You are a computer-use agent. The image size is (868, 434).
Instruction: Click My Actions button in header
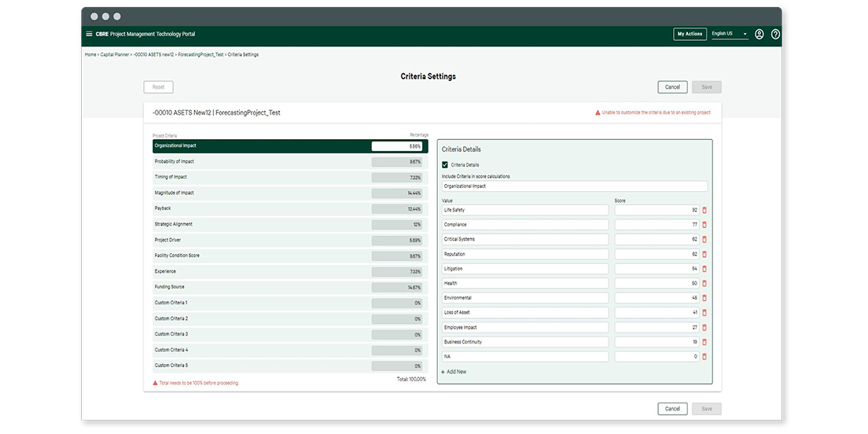pyautogui.click(x=690, y=34)
